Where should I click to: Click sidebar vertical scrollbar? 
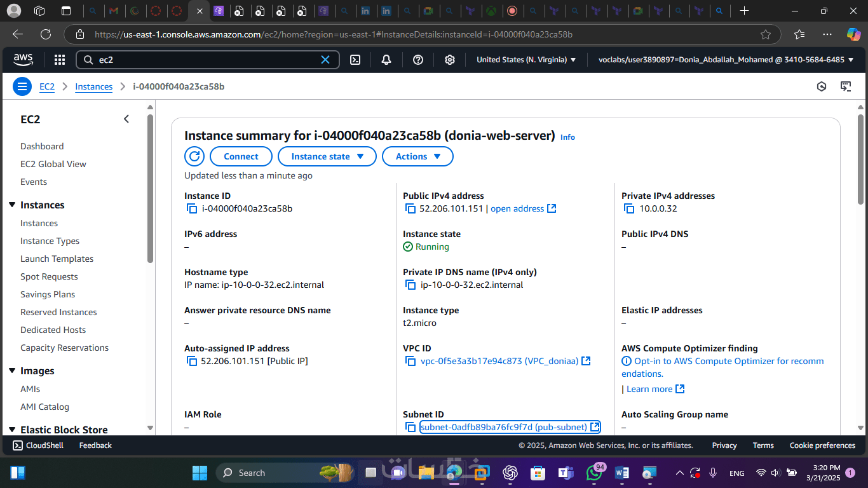[150, 188]
